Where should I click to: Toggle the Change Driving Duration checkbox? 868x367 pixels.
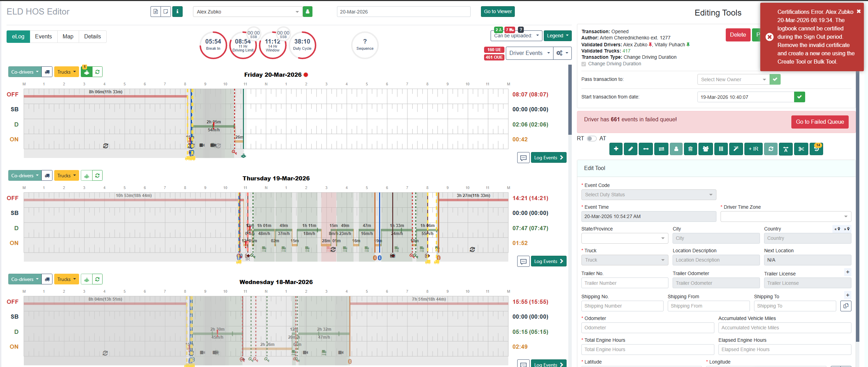tap(584, 64)
